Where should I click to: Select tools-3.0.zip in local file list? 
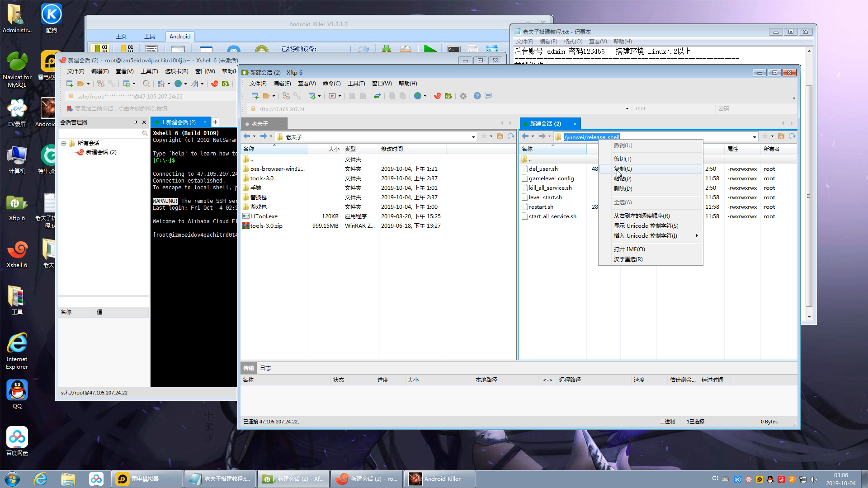click(266, 226)
